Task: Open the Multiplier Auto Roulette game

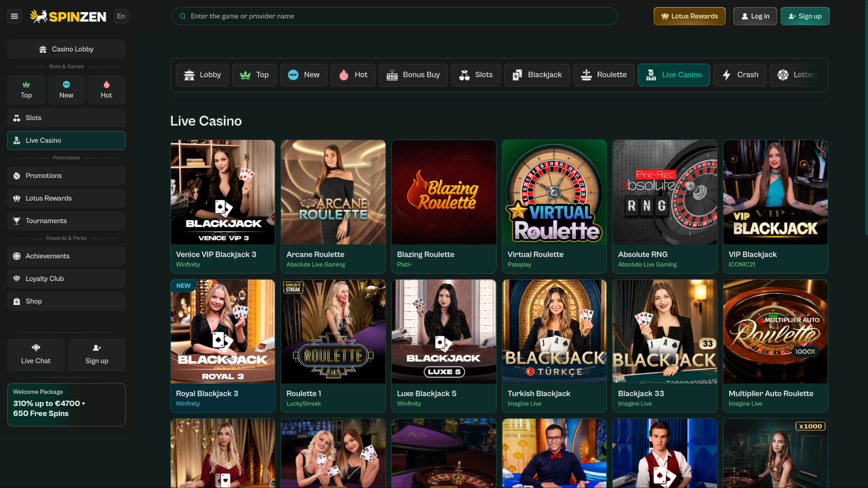Action: point(775,346)
